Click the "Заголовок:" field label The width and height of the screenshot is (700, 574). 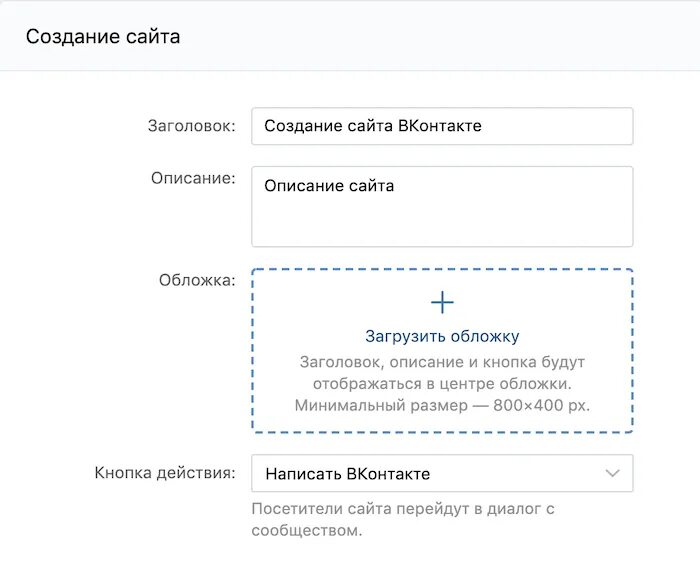coord(191,126)
